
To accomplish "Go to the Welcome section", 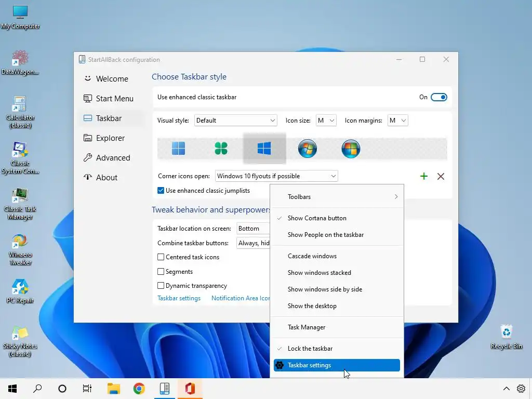I will [x=111, y=79].
